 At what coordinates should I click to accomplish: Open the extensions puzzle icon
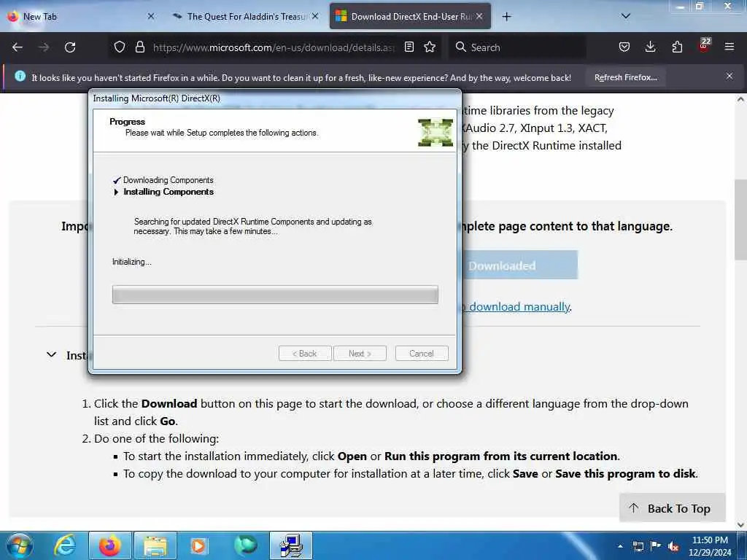click(677, 47)
